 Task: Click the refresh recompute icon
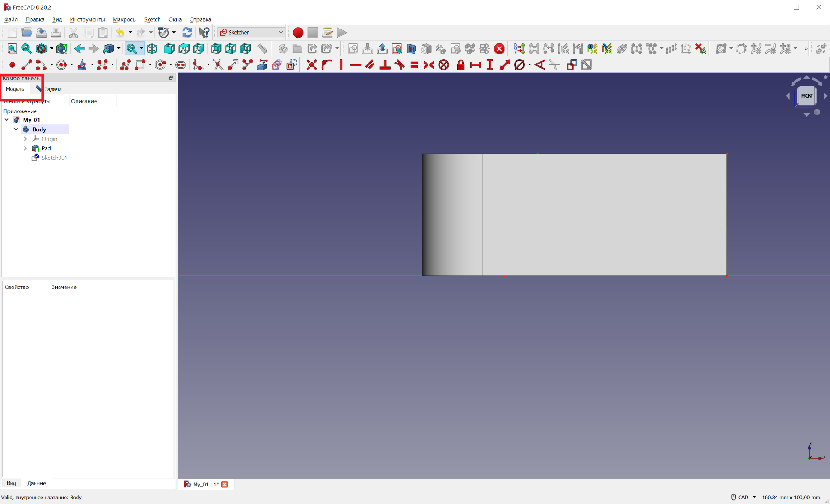pyautogui.click(x=187, y=33)
